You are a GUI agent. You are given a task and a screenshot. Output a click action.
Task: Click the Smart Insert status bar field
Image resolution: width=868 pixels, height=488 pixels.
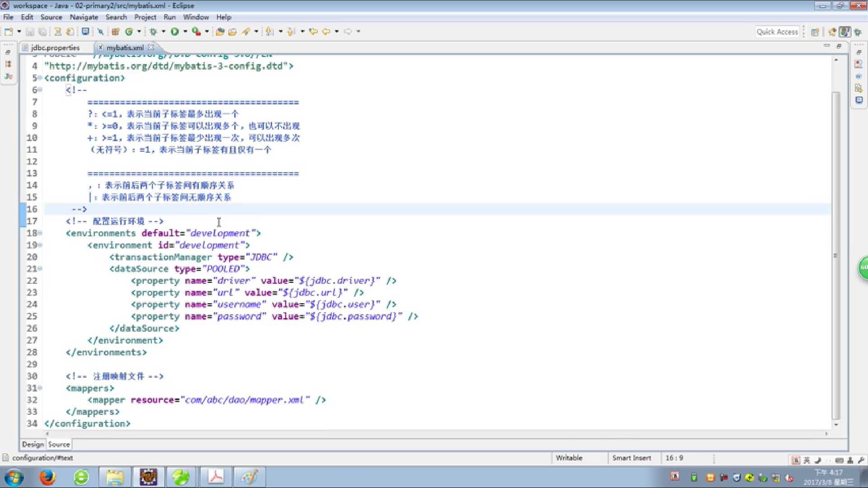pyautogui.click(x=632, y=458)
